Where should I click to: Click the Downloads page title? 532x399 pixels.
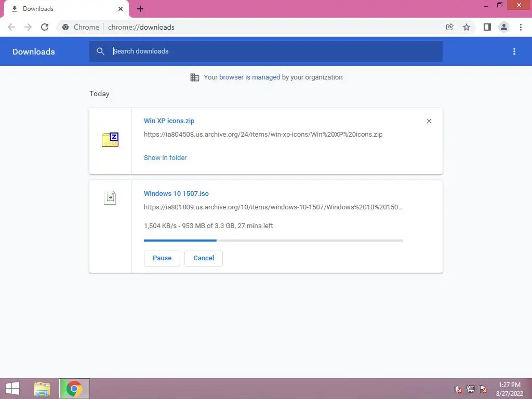(34, 51)
